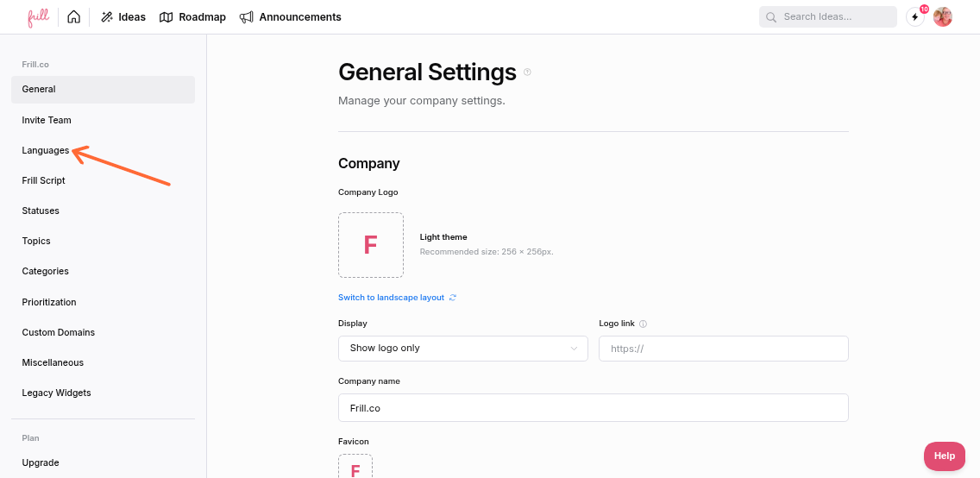Open the user avatar menu
This screenshot has height=478, width=980.
943,17
